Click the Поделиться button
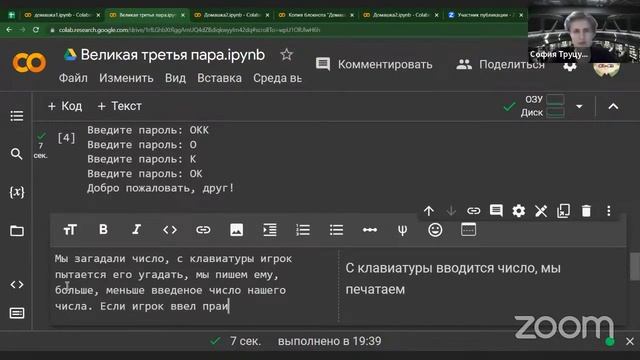The image size is (640, 360). coord(500,64)
